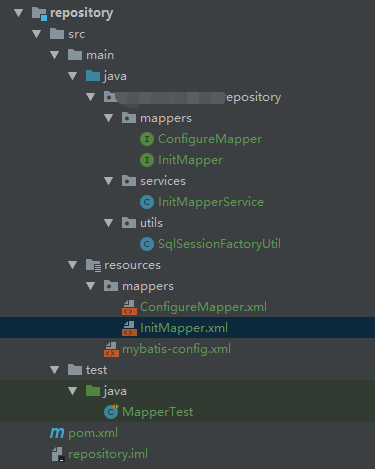Click the Maven pom.xml icon
Screen dimensions: 375x469
click(57, 433)
